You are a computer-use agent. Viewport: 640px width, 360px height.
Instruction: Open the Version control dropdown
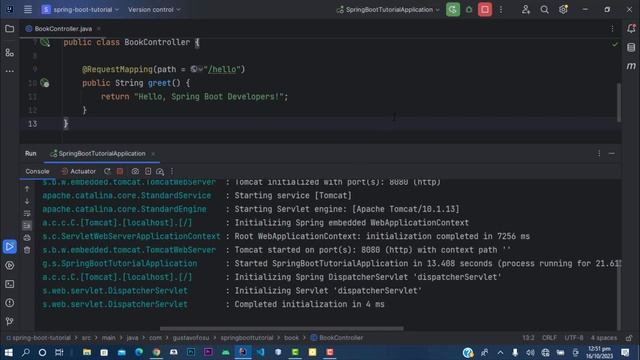(x=154, y=9)
